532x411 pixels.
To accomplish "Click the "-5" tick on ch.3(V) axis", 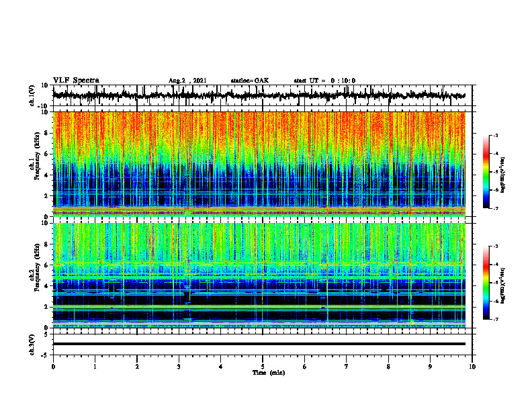I will (x=45, y=355).
